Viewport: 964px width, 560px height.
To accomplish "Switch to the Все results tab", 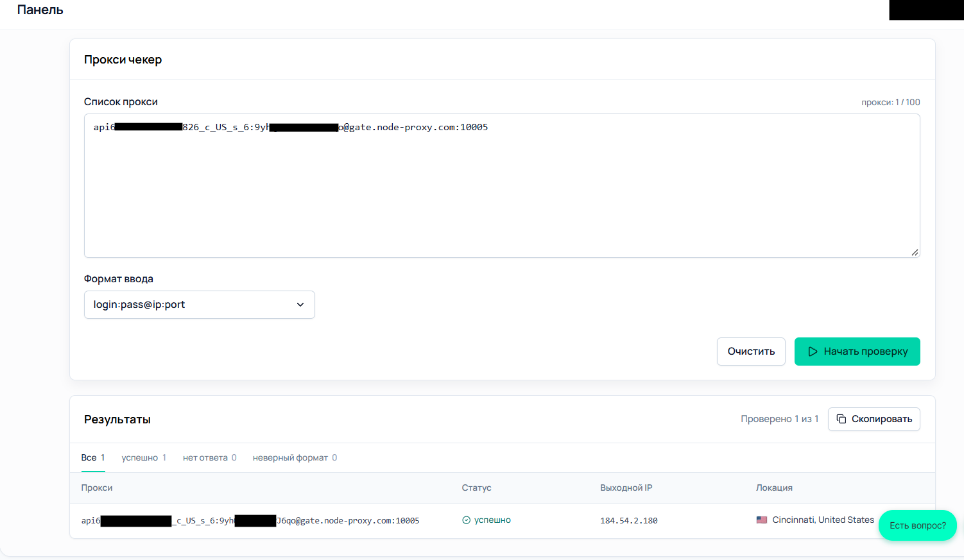I will pos(93,457).
